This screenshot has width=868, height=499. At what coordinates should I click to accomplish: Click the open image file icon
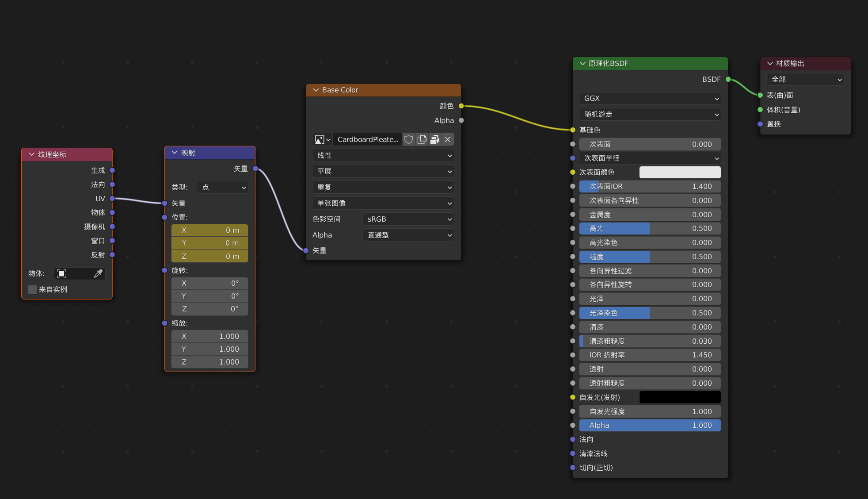pos(435,140)
